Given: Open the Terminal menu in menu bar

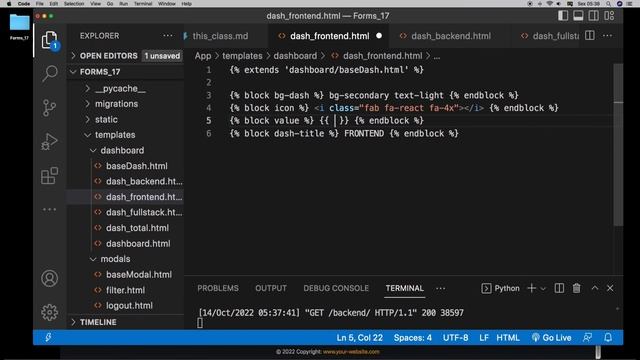Looking at the screenshot, I should click(143, 4).
